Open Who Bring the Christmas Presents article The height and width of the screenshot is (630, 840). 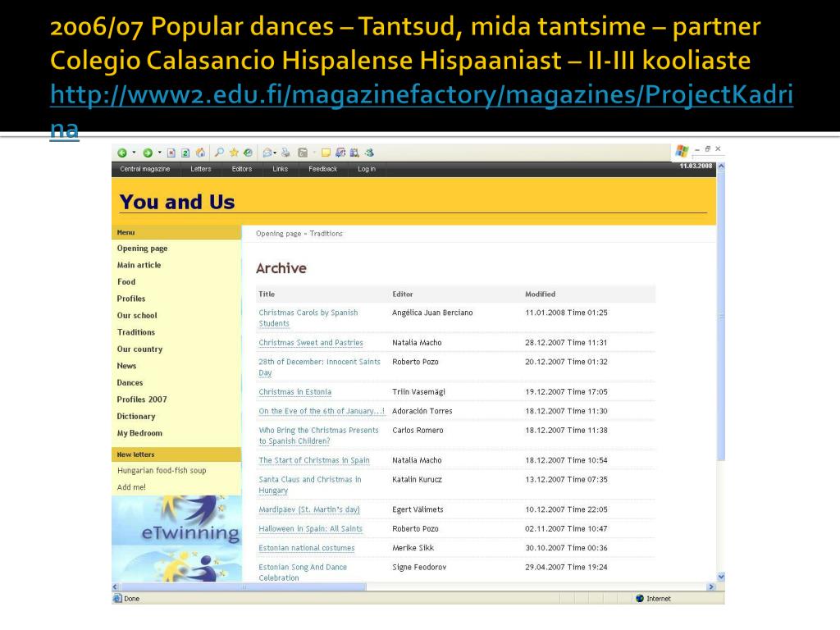click(319, 436)
